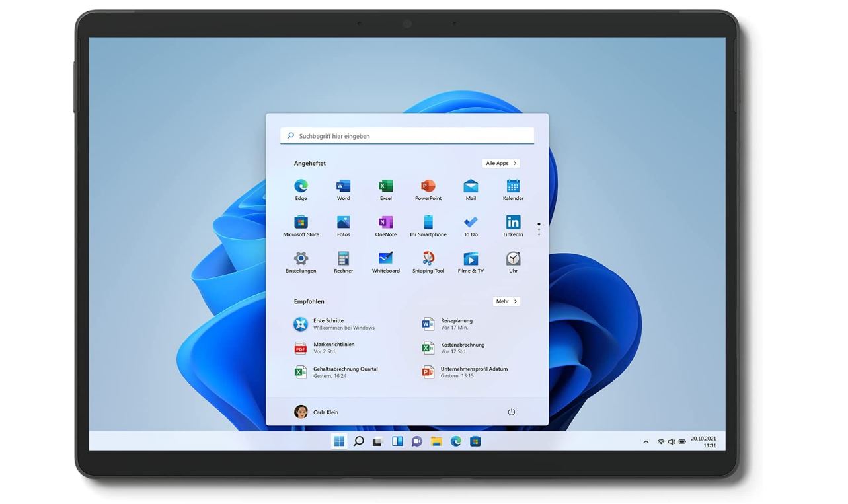848x504 pixels.
Task: Click the volume speaker tray icon
Action: point(672,442)
